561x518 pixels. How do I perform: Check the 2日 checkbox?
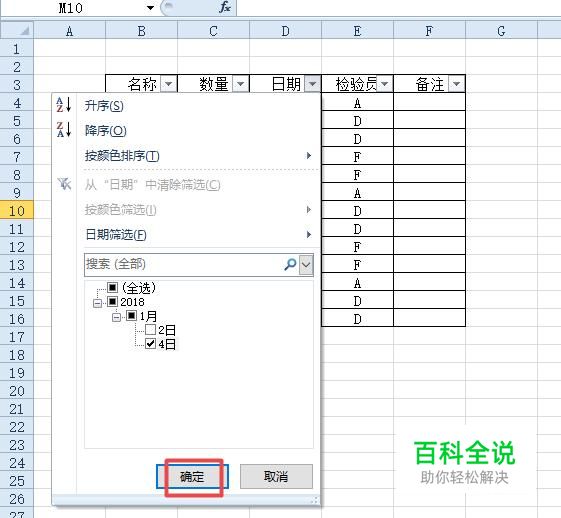click(150, 329)
